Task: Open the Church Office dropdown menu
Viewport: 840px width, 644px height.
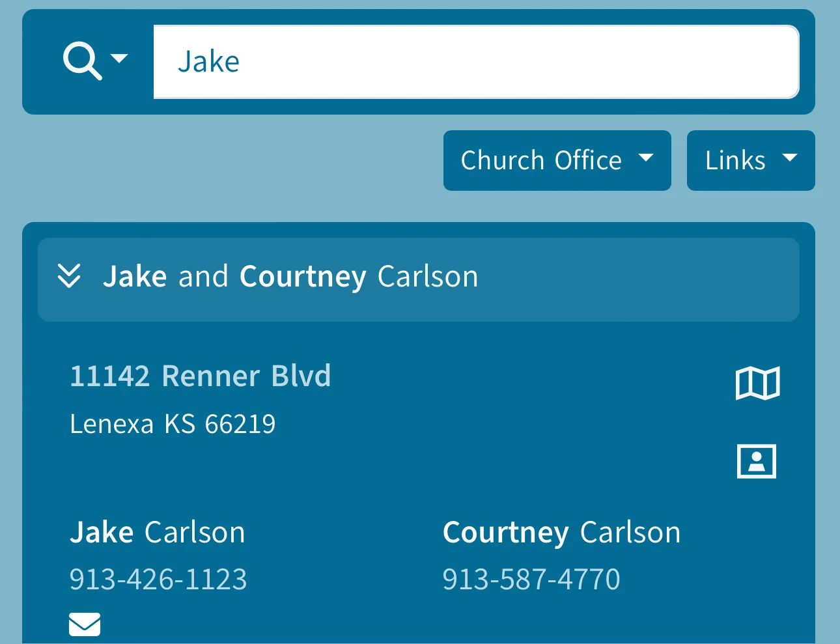Action: 557,160
